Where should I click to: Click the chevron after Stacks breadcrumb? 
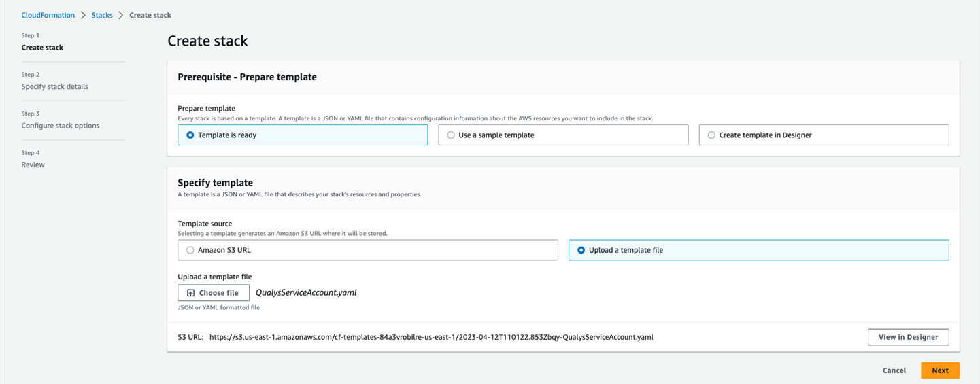click(x=121, y=15)
